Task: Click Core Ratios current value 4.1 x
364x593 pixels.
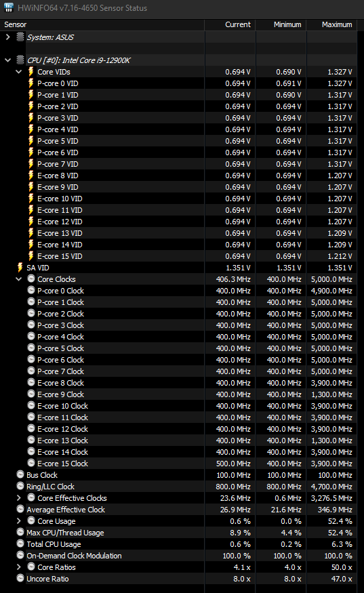Action: coord(242,567)
